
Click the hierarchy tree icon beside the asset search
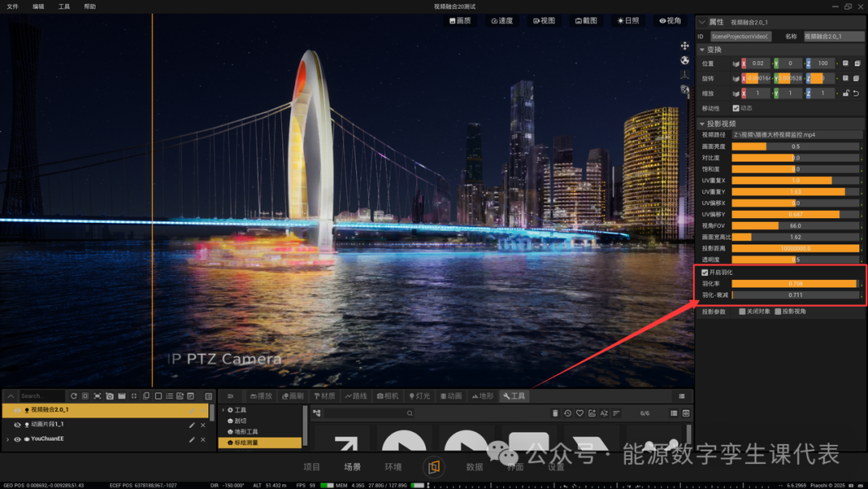point(317,413)
